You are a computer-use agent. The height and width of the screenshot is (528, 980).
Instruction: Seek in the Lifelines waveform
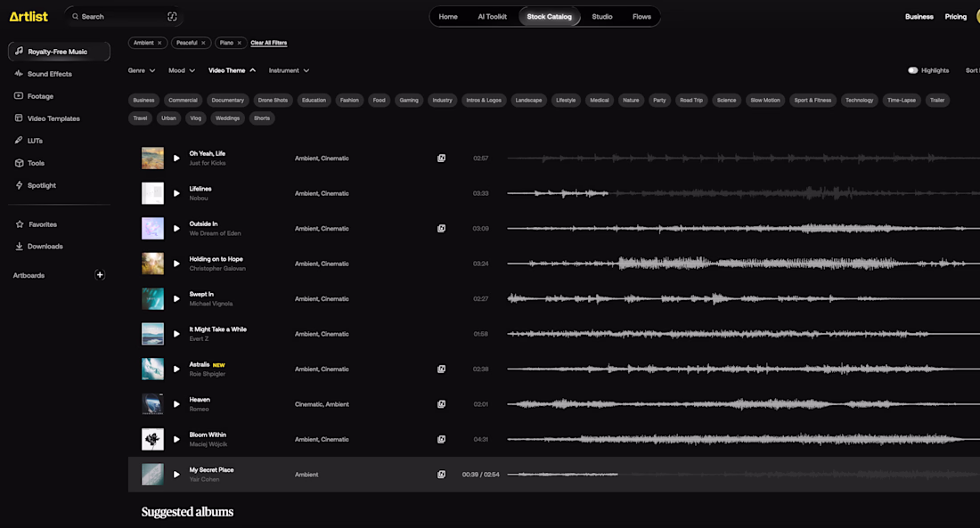(743, 194)
